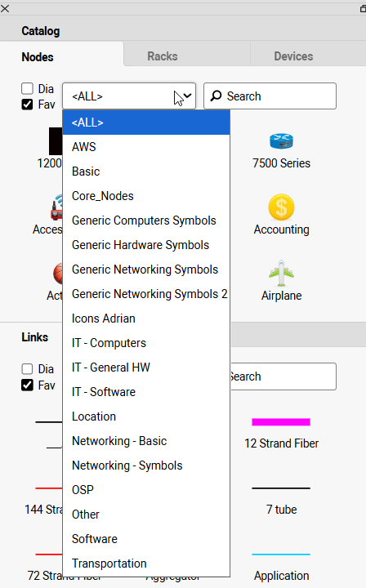Click the black 7 tube link line
This screenshot has height=588, width=366.
coord(281,488)
